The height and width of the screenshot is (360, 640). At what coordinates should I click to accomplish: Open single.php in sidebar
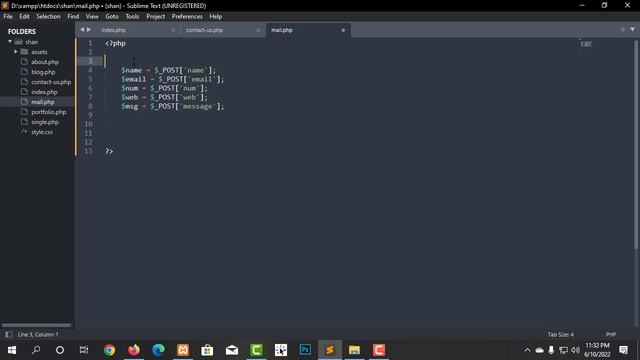[45, 122]
